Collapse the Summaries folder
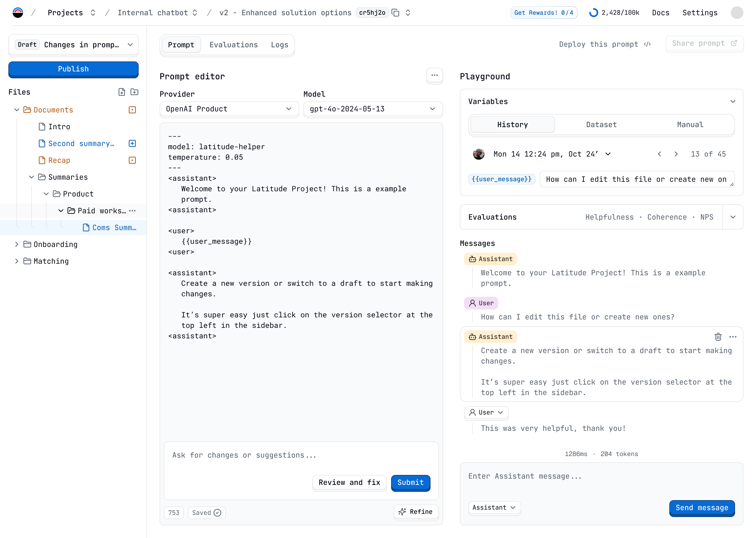756x538 pixels. (x=31, y=177)
